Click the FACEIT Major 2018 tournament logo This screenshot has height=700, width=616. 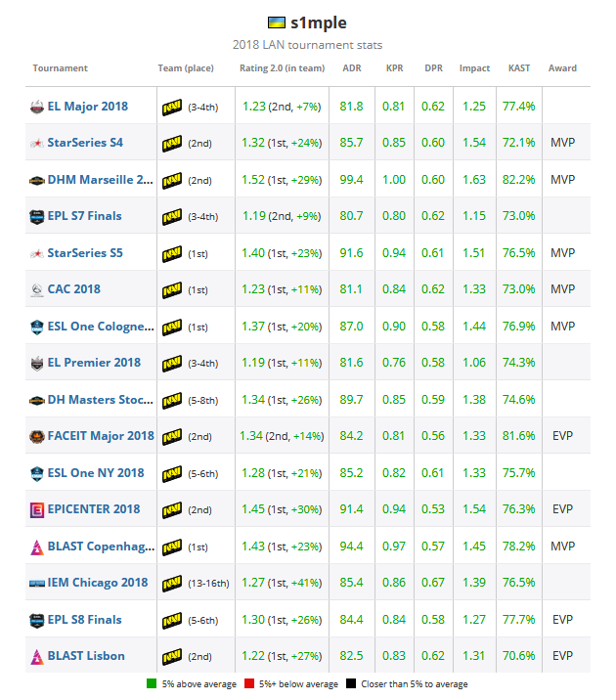pyautogui.click(x=37, y=436)
